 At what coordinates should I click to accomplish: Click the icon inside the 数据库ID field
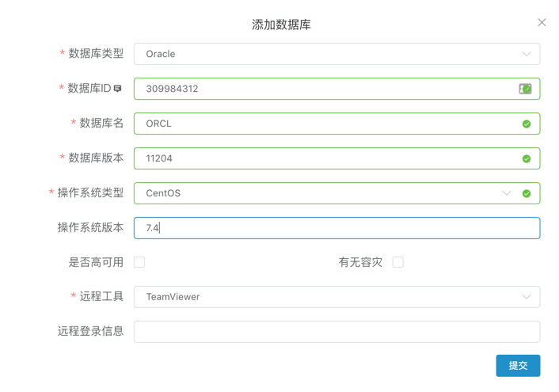525,89
